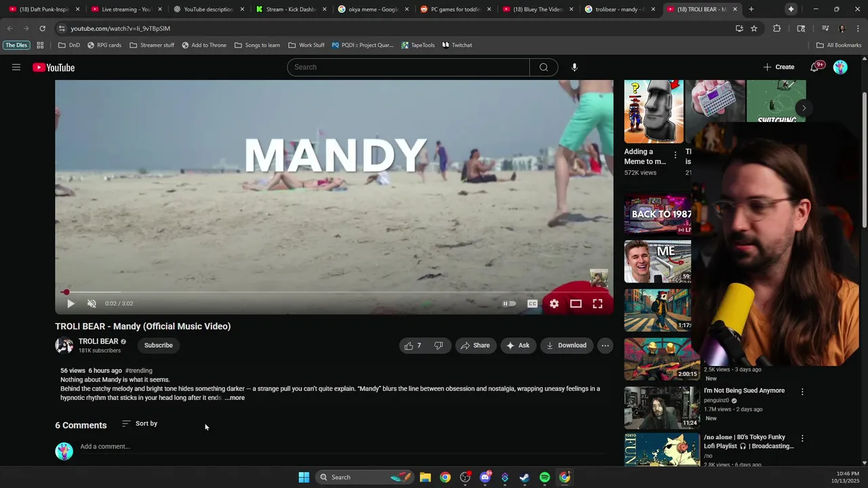The height and width of the screenshot is (488, 868).
Task: Switch to theater mode
Action: tap(576, 304)
